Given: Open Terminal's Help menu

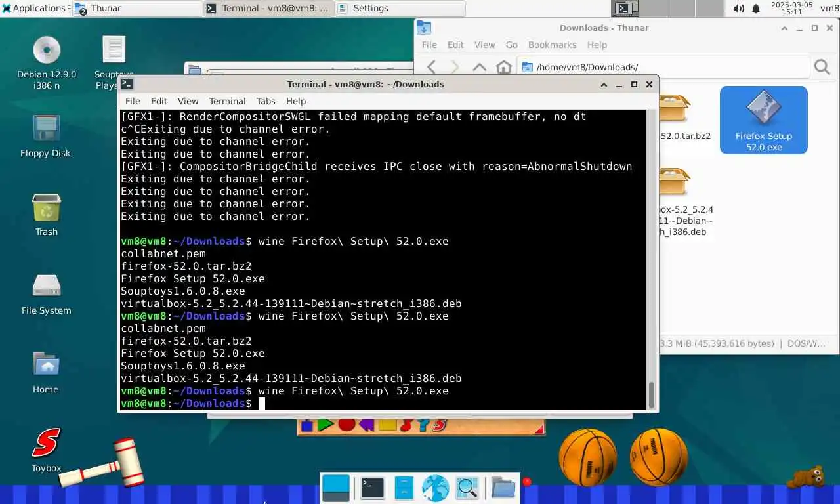Looking at the screenshot, I should [x=296, y=101].
